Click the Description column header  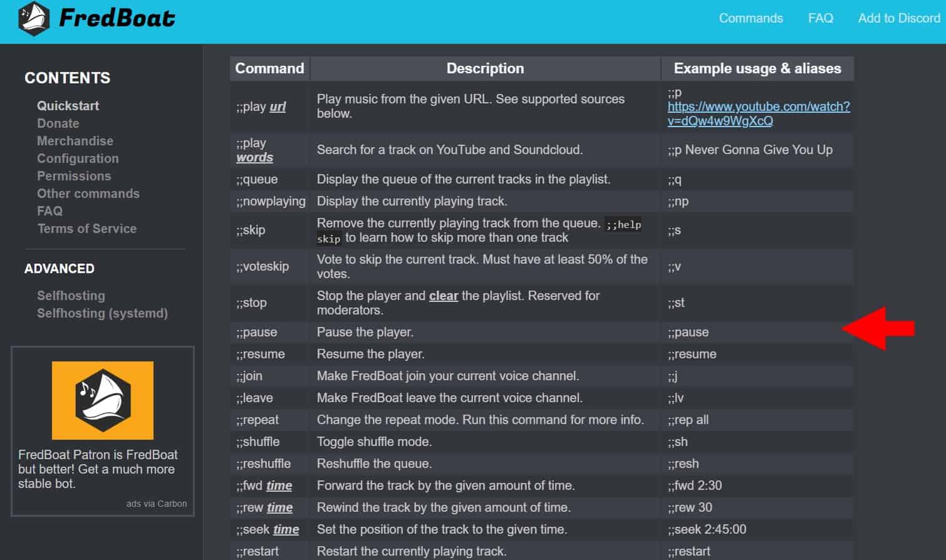point(486,68)
